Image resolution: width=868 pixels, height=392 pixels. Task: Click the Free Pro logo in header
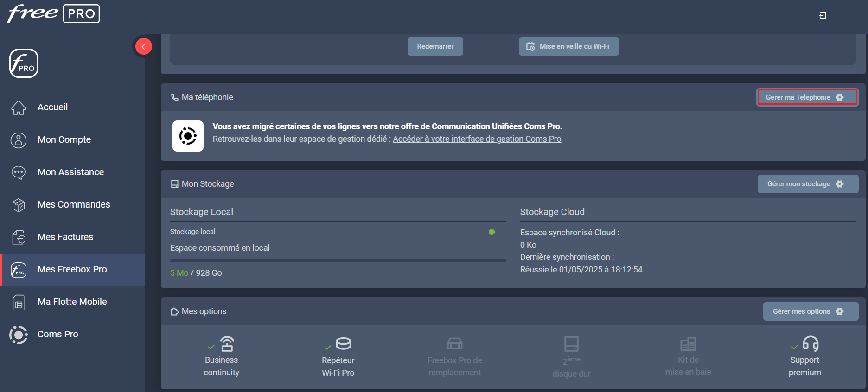pos(53,13)
